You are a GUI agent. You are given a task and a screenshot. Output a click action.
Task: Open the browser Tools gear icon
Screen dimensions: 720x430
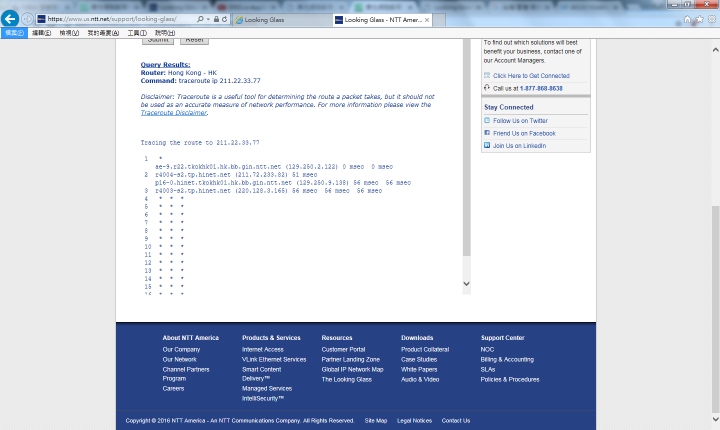click(711, 19)
